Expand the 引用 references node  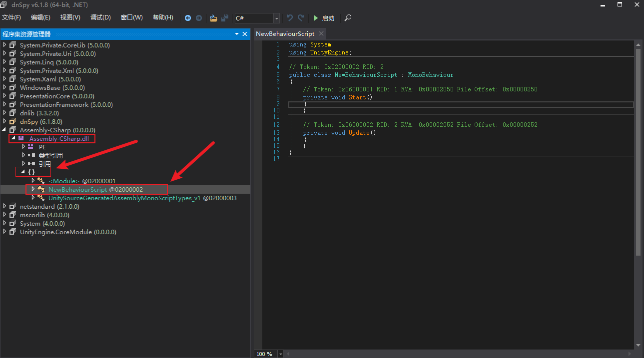tap(23, 163)
